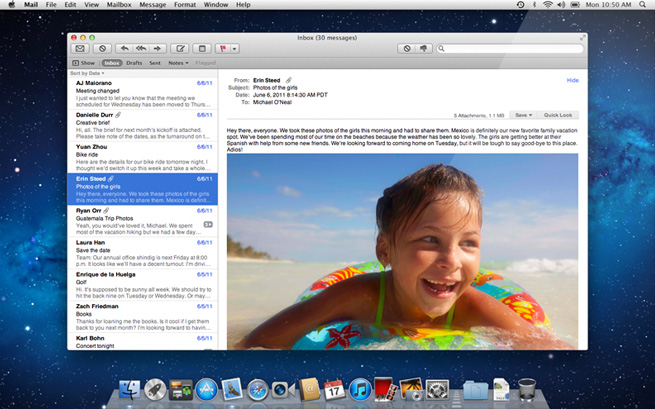655x409 pixels.
Task: Open the Help menu
Action: 243,5
